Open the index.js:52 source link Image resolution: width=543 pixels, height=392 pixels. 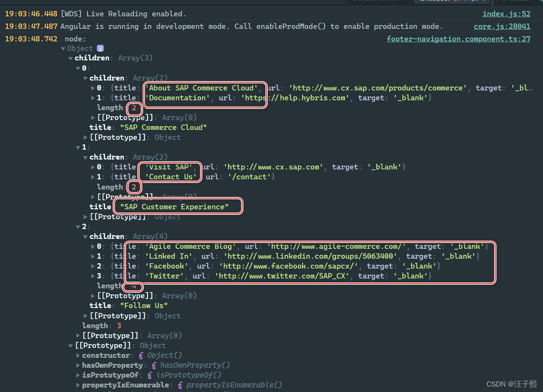(506, 14)
